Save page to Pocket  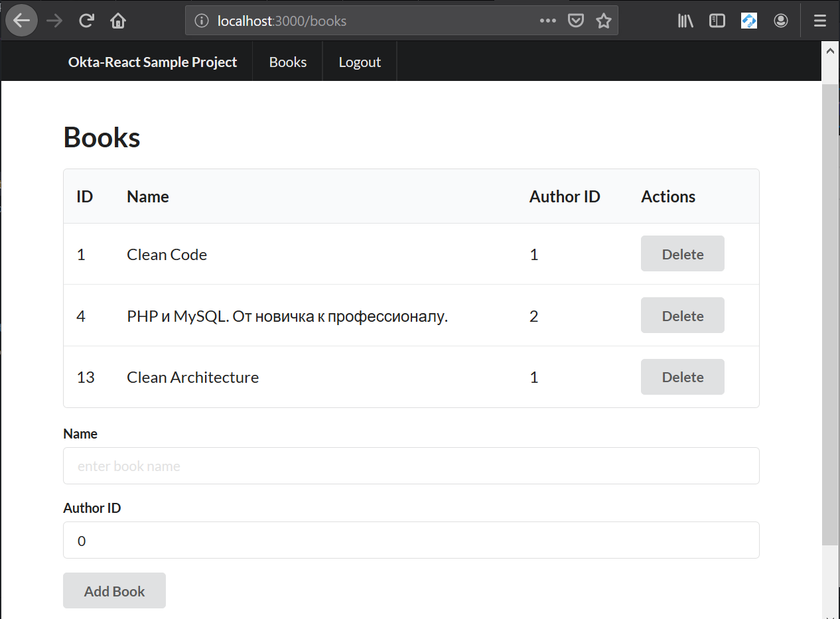tap(575, 21)
